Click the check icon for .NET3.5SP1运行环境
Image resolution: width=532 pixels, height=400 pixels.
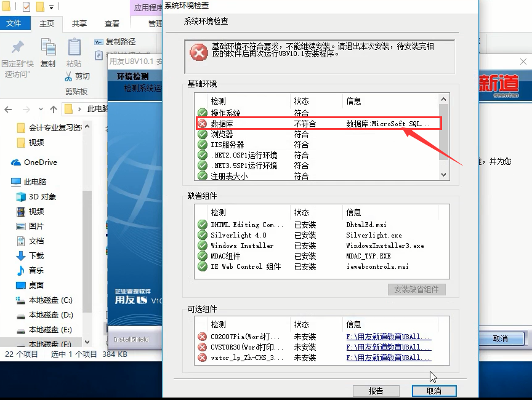[x=203, y=166]
